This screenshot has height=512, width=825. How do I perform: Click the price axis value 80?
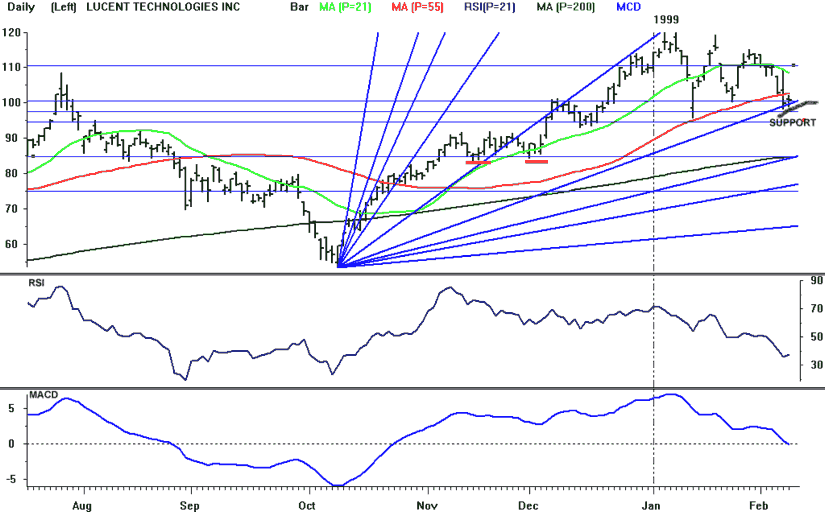(14, 173)
